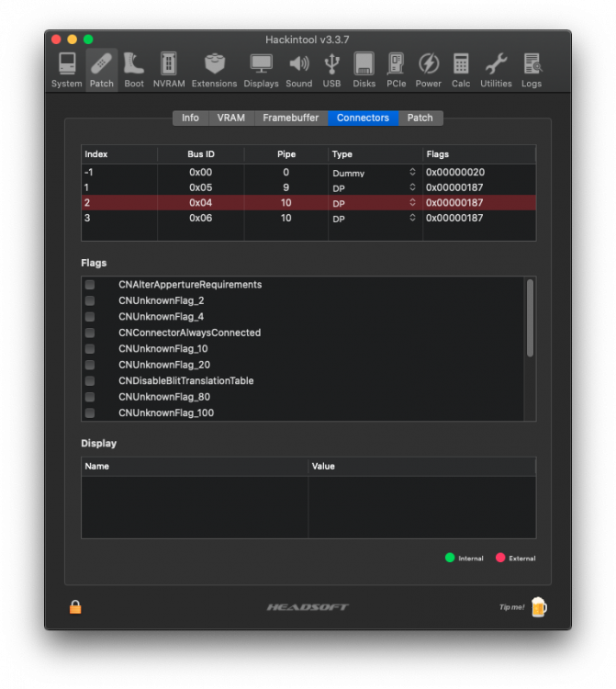Viewport: 616px width, 689px height.
Task: Toggle CNUnknownFlag_4 checkbox
Action: tap(90, 317)
